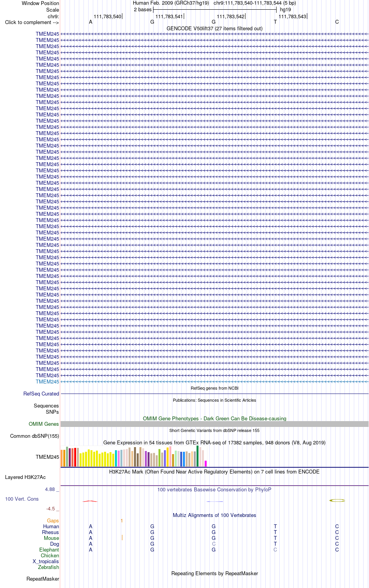The height and width of the screenshot is (588, 369).
Task: Click the hg19 label beside scale bar
Action: pos(285,9)
